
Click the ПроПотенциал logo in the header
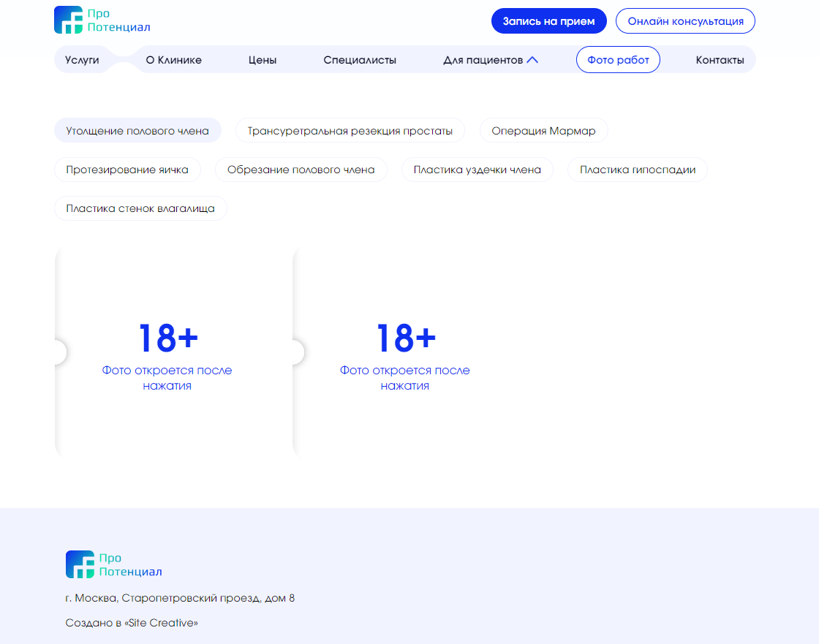pos(102,20)
